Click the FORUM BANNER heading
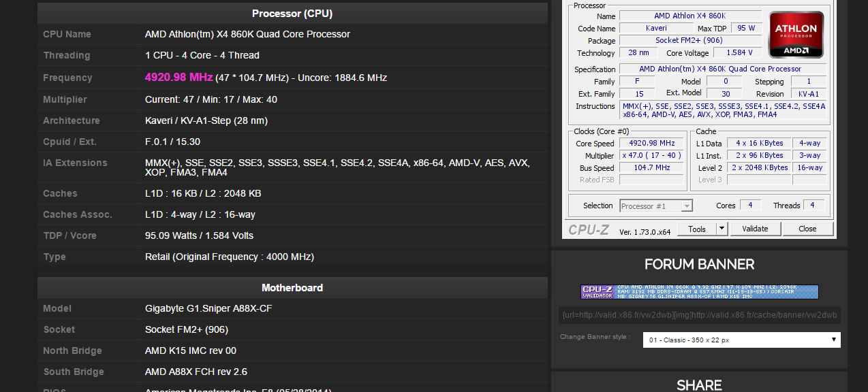 (699, 264)
